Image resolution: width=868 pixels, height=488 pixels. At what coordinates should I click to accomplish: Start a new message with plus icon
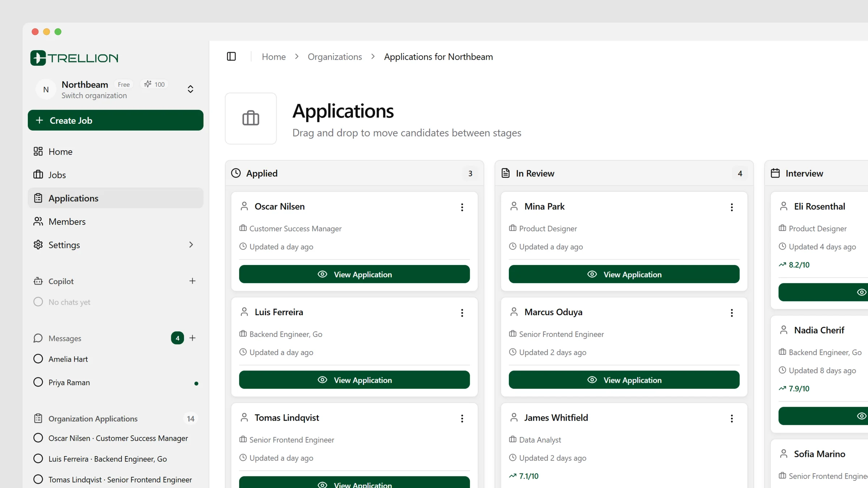pos(192,338)
